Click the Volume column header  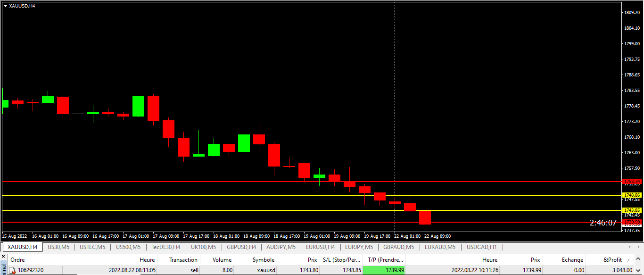click(222, 259)
